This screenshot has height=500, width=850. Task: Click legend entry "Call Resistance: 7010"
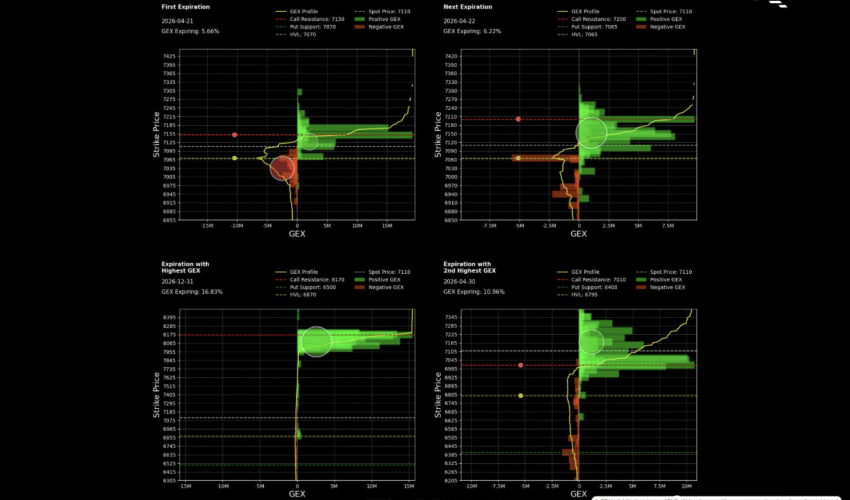(x=591, y=280)
